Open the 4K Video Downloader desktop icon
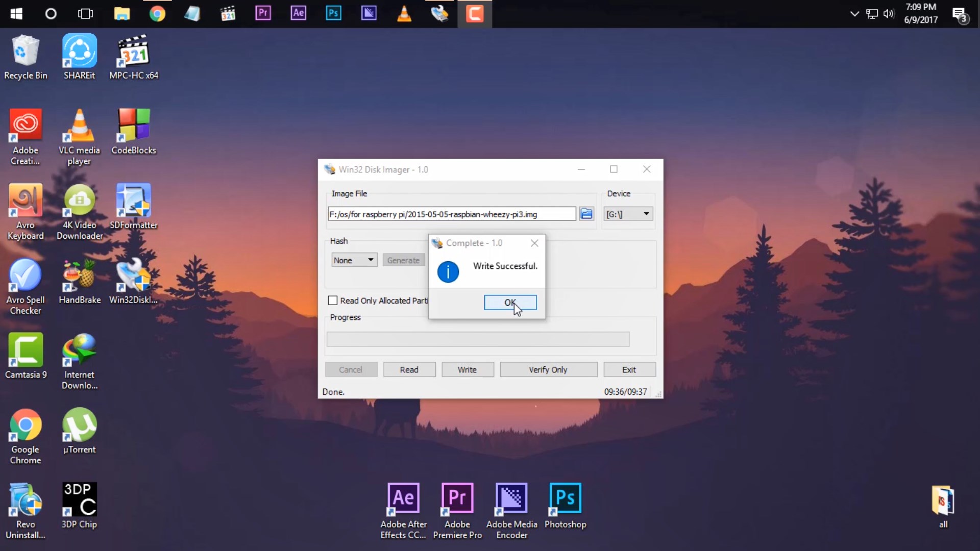The width and height of the screenshot is (980, 551). [79, 212]
